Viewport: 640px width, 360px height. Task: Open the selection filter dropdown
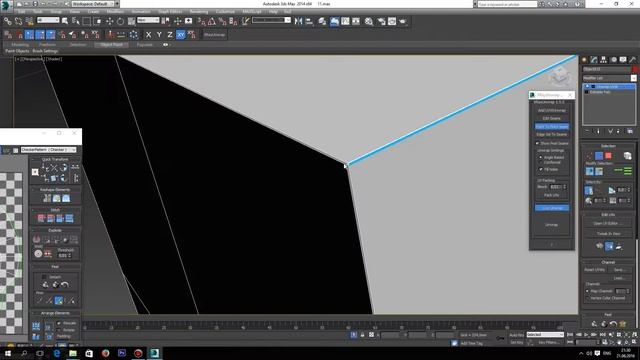pos(48,20)
